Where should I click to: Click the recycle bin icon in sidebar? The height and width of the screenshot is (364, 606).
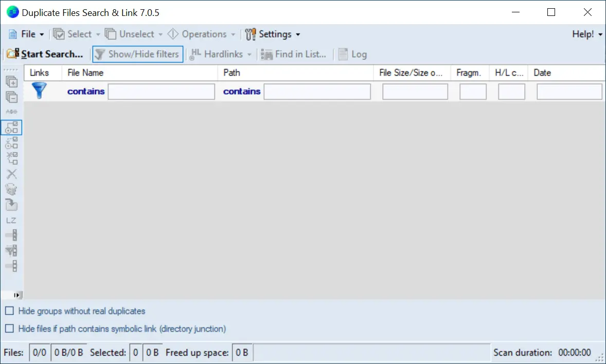12,189
